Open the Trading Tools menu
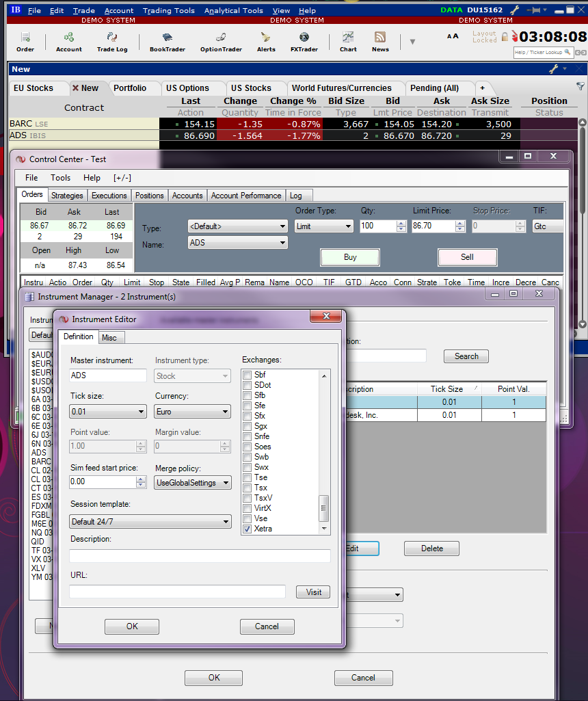 (x=168, y=10)
